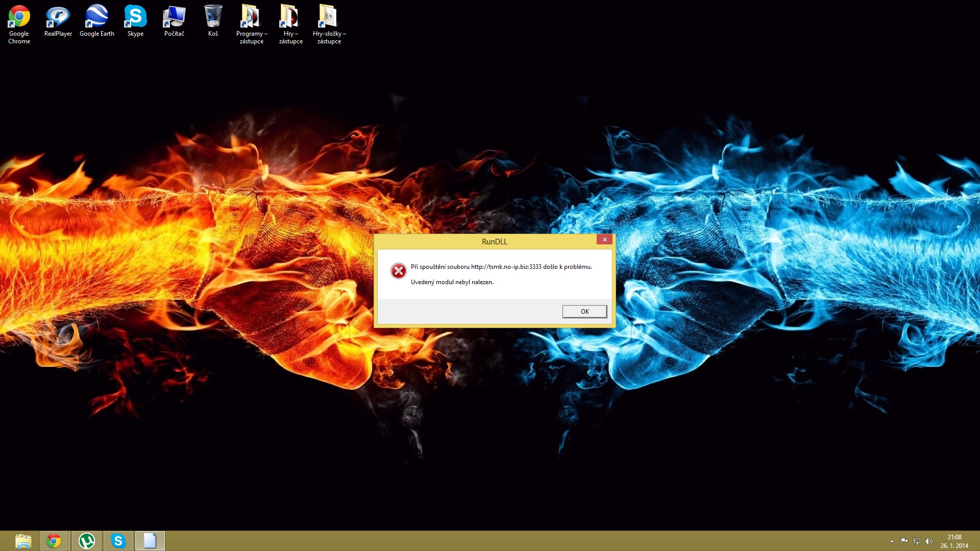Select the Počítač desktop icon

pos(174,18)
